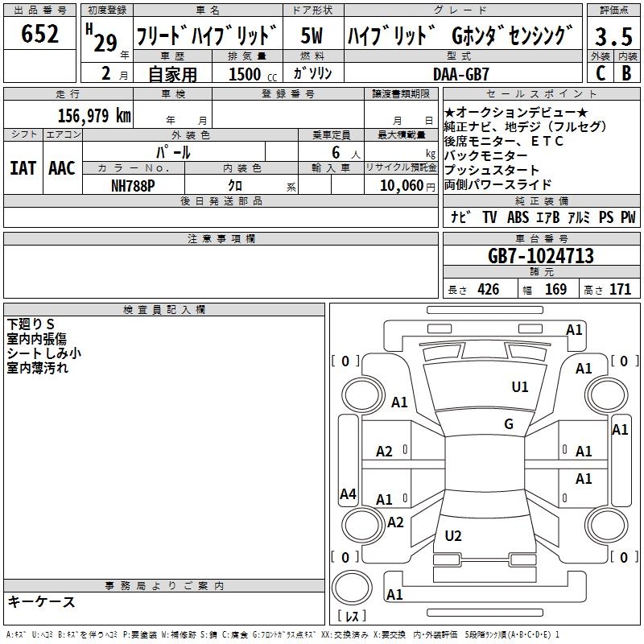The width and height of the screenshot is (644, 644).
Task: Click the model type DAA-GB7
Action: click(461, 73)
